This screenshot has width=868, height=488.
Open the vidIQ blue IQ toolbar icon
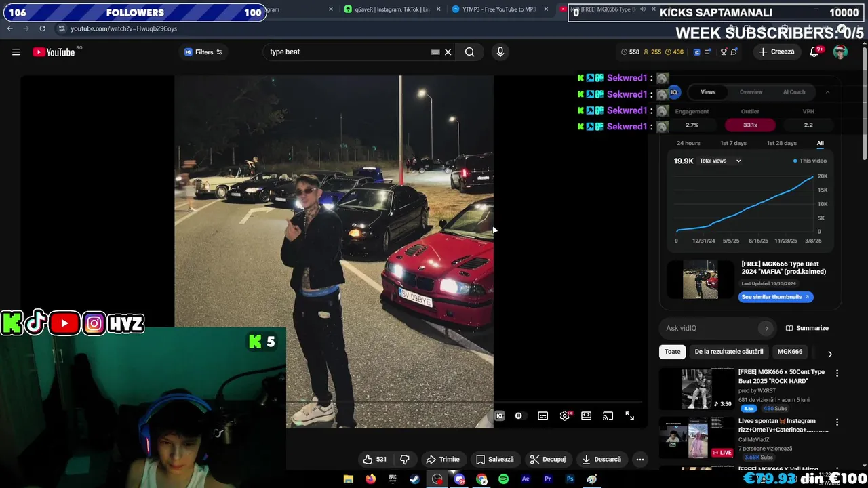696,52
